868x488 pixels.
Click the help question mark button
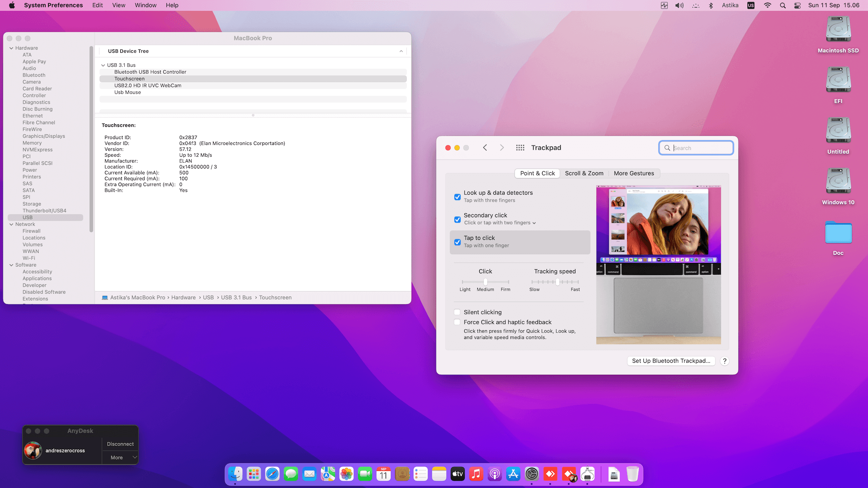[725, 361]
